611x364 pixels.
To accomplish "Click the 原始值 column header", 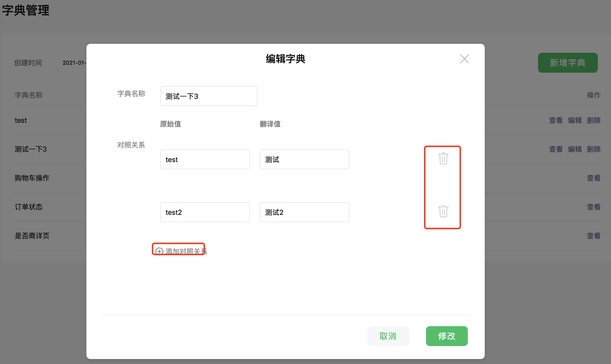I will pos(171,124).
